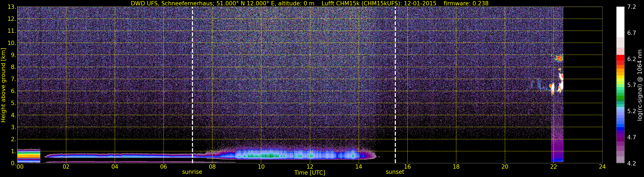Click the colorbar tick value 4.2
Viewport: 644px width, 177px height.
coord(632,163)
